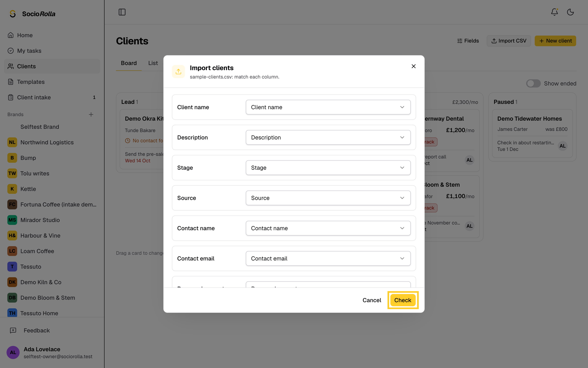588x368 pixels.
Task: Open the Client name column dropdown
Action: [x=328, y=107]
